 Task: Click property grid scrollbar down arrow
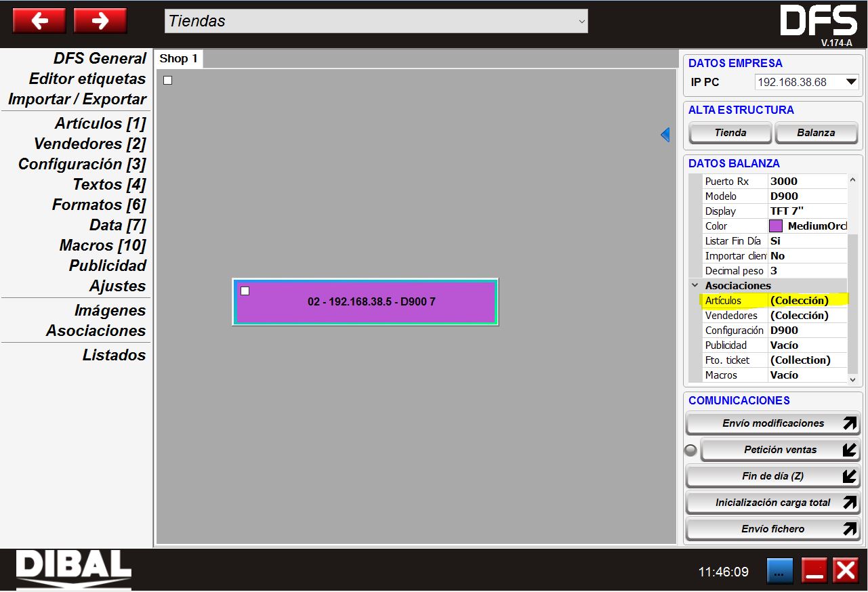(853, 379)
